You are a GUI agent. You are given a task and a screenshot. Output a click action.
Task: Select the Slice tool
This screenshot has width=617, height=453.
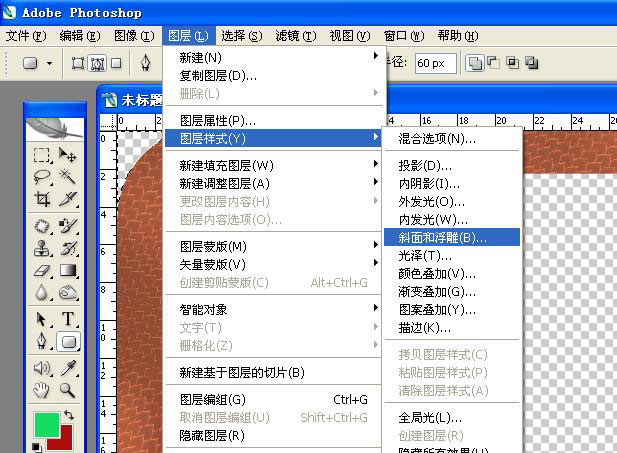point(68,199)
